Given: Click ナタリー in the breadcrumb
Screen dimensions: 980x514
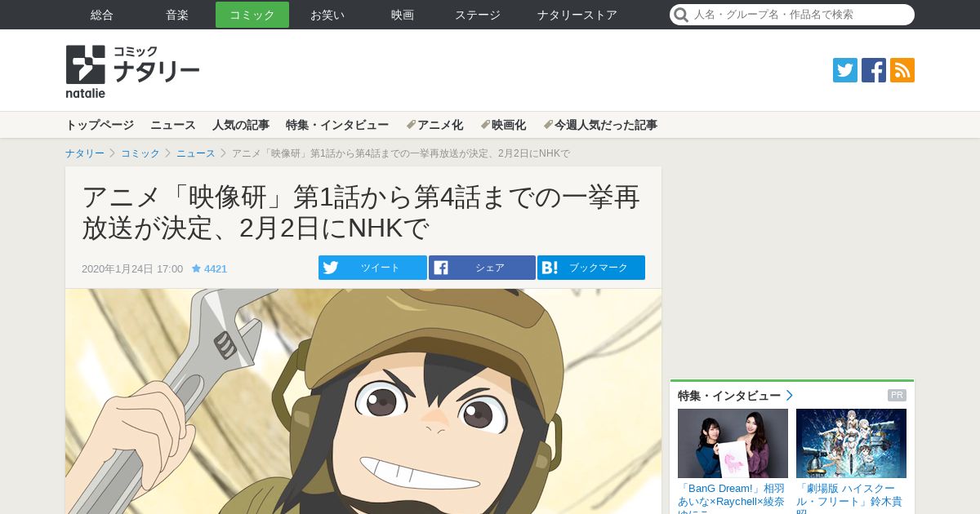Looking at the screenshot, I should pyautogui.click(x=85, y=153).
